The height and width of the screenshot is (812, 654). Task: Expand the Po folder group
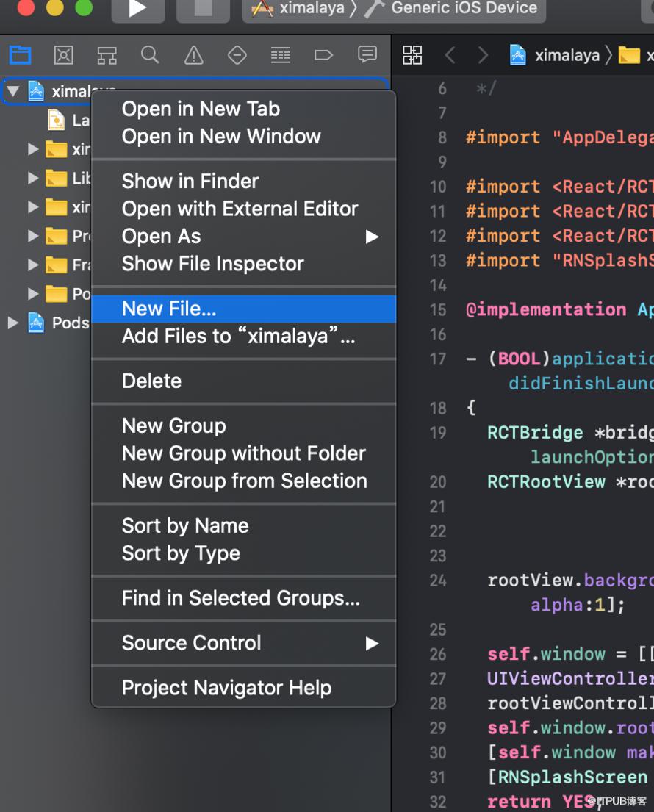click(33, 294)
